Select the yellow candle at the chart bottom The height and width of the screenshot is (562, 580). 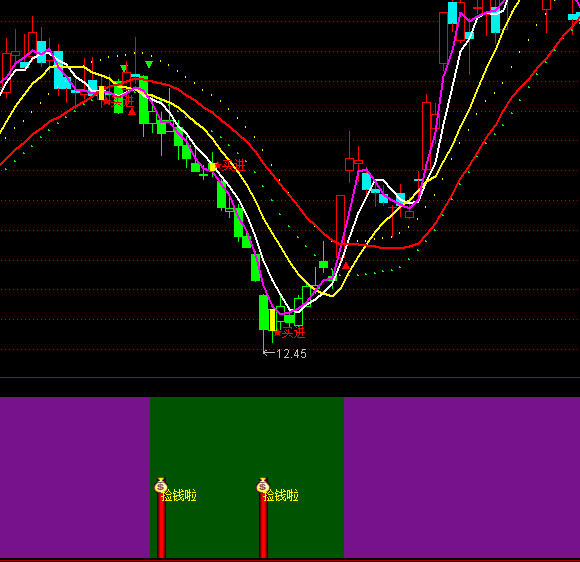(x=273, y=320)
